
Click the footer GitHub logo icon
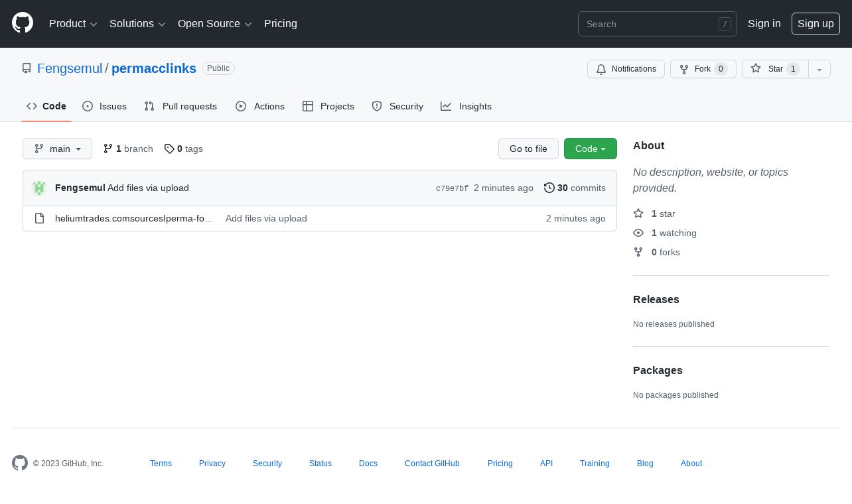click(20, 463)
